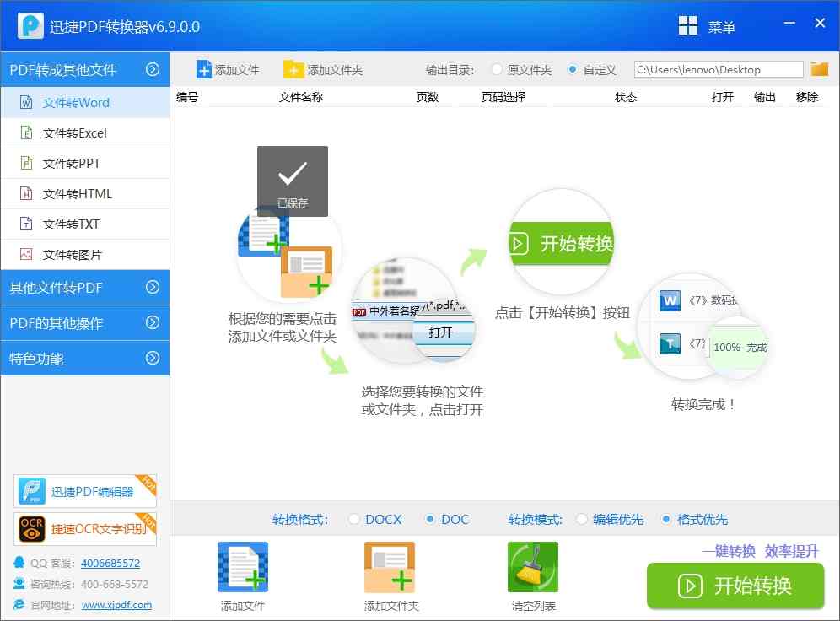Select 格式优先 conversion mode
This screenshot has height=621, width=840.
pos(666,519)
